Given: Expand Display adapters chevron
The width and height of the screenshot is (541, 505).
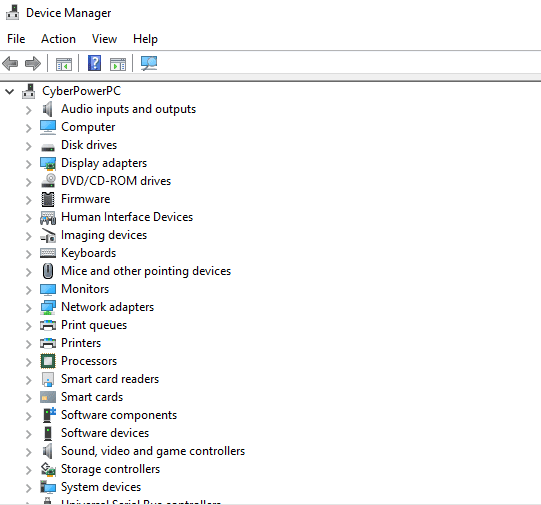Looking at the screenshot, I should 29,164.
